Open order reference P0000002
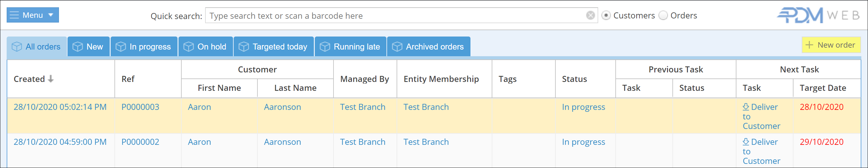The image size is (868, 168). [140, 142]
